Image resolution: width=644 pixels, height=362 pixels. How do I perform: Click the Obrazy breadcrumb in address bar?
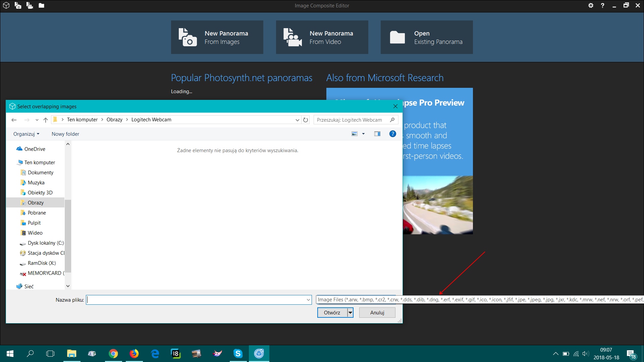coord(114,120)
